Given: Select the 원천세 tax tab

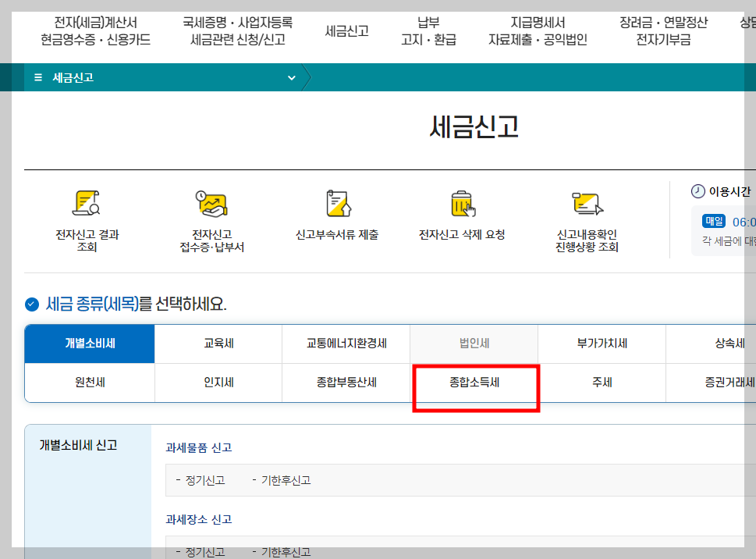Looking at the screenshot, I should point(90,383).
